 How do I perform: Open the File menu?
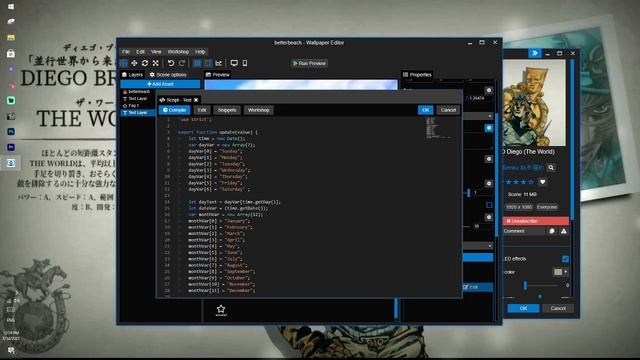point(126,52)
